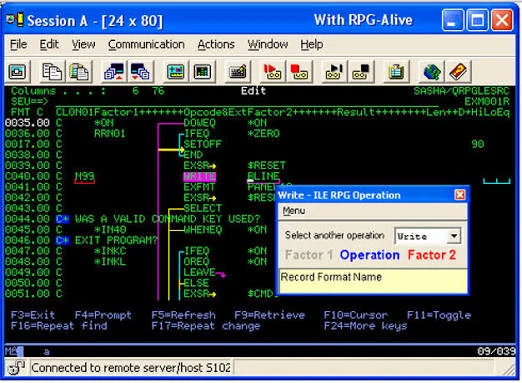Open the View menu
522x383 pixels.
click(x=83, y=44)
